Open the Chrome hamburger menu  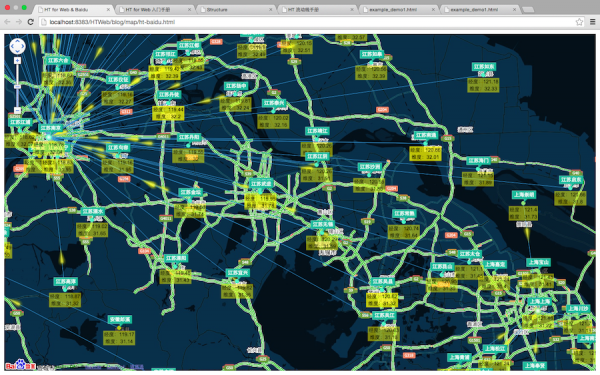pyautogui.click(x=592, y=22)
